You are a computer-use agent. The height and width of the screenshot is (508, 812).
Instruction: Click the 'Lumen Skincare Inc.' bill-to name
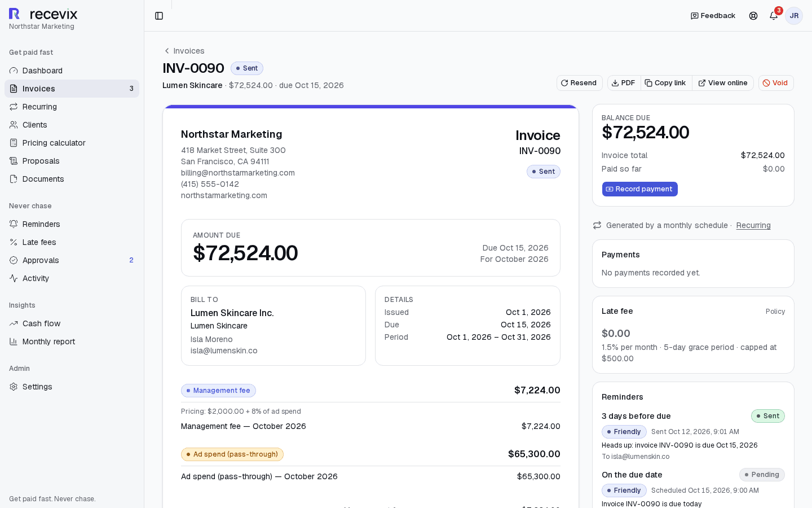pos(232,313)
